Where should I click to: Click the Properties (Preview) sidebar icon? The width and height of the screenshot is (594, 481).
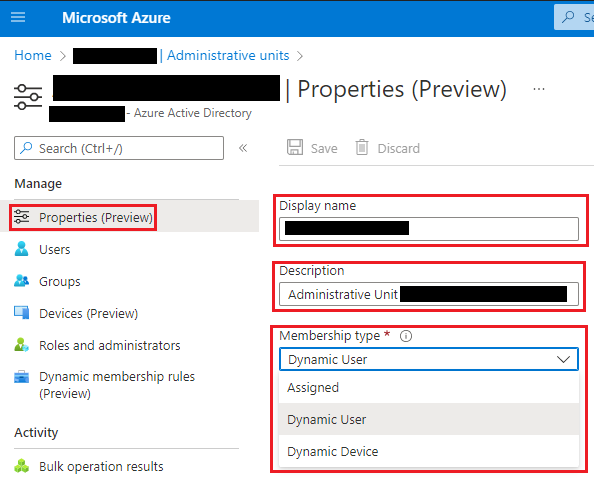22,217
